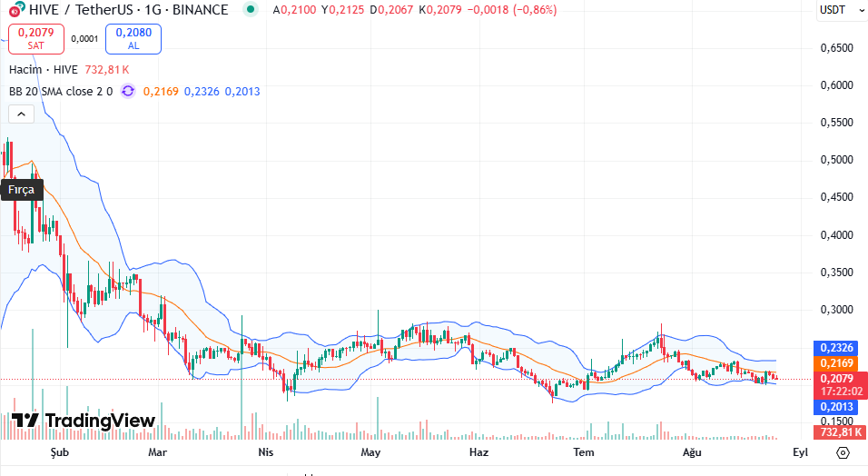This screenshot has width=868, height=476.
Task: Click the Y0,2125 high price value
Action: (342, 10)
